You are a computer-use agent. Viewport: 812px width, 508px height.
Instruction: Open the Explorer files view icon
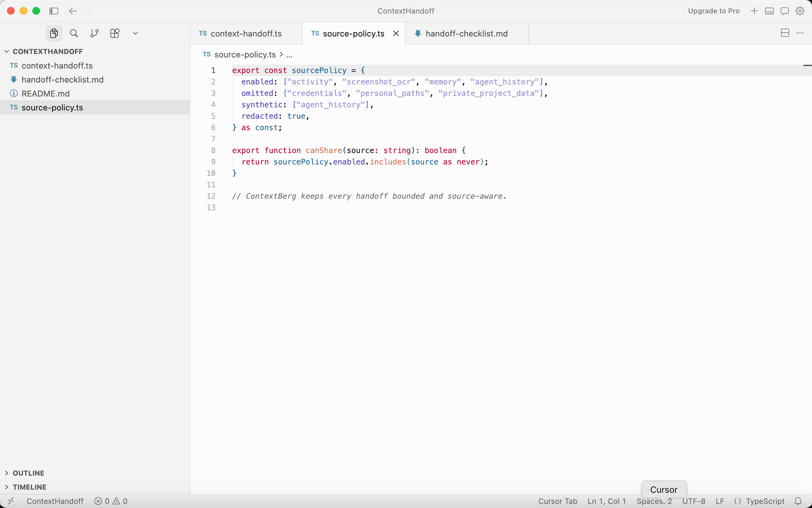pos(54,33)
